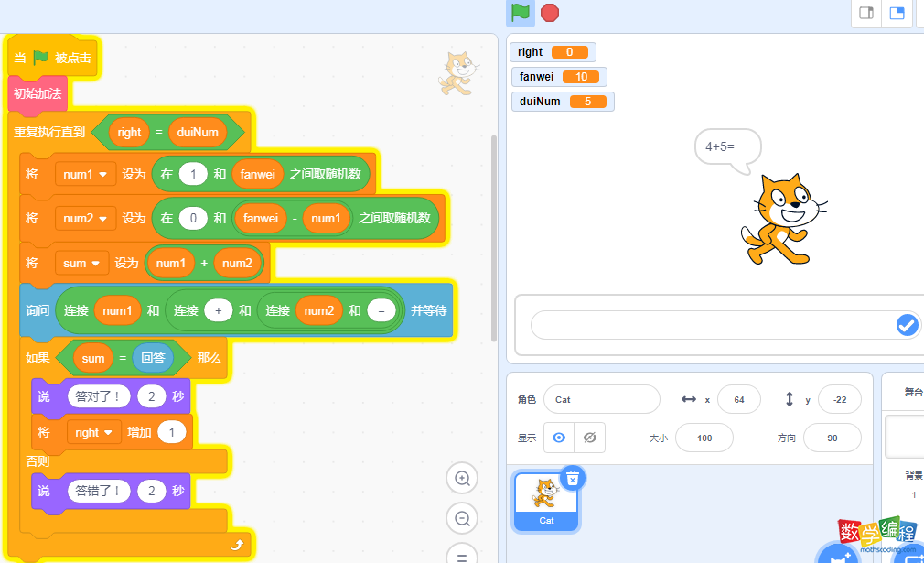Switch to small stage layout
Image resolution: width=924 pixels, height=563 pixels.
coord(866,13)
